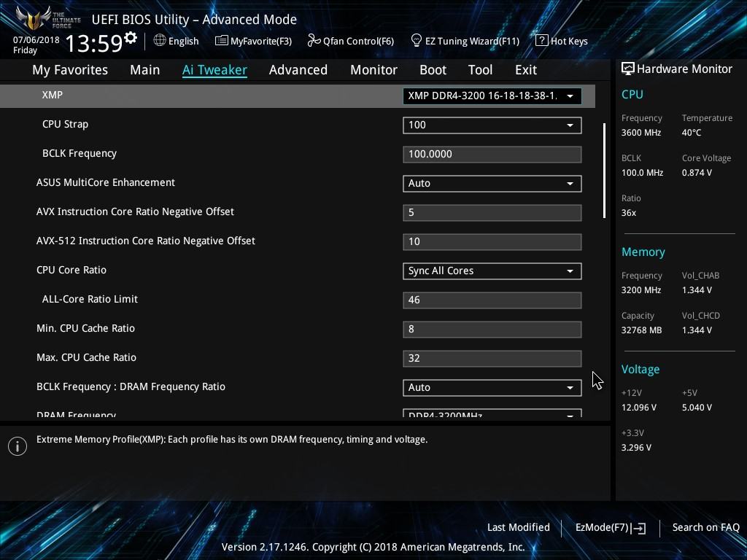747x560 pixels.
Task: Click EZ Tuning Wizard(F11) label
Action: click(472, 41)
